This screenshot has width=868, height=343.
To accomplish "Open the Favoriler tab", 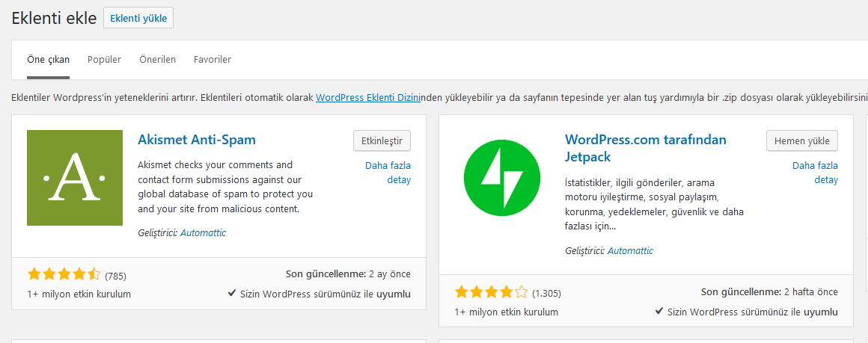I will click(x=213, y=60).
